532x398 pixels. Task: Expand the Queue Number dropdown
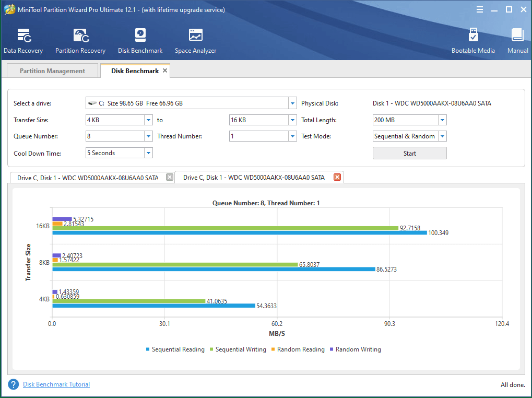[x=149, y=136]
